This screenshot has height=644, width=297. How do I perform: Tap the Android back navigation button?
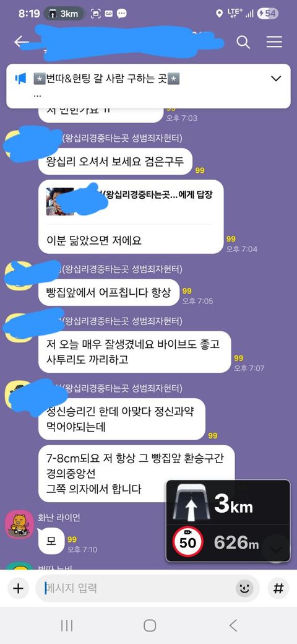tap(233, 625)
